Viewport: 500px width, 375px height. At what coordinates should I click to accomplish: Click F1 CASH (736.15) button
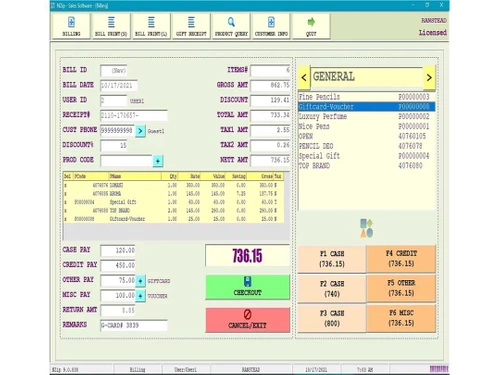[x=332, y=259]
